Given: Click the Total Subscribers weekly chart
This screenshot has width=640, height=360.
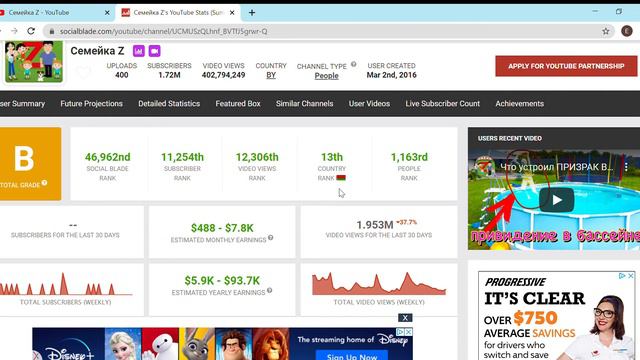Looking at the screenshot, I should (66, 284).
